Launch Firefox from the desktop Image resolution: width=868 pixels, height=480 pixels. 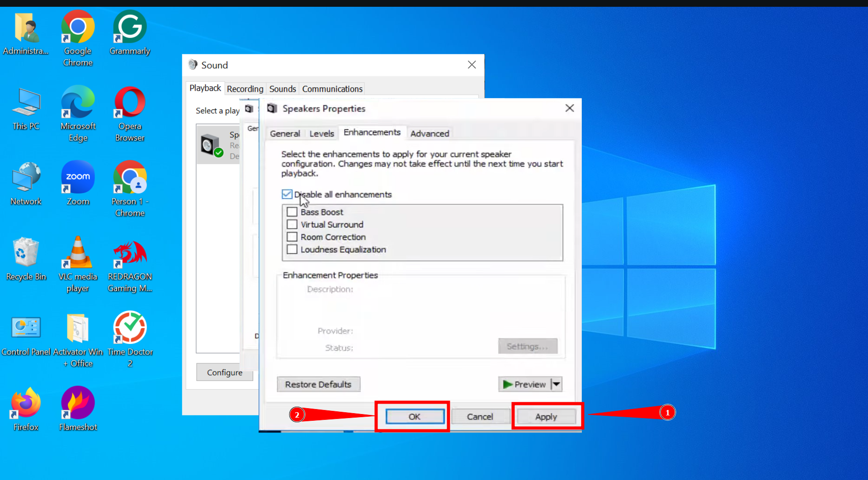[x=26, y=409]
